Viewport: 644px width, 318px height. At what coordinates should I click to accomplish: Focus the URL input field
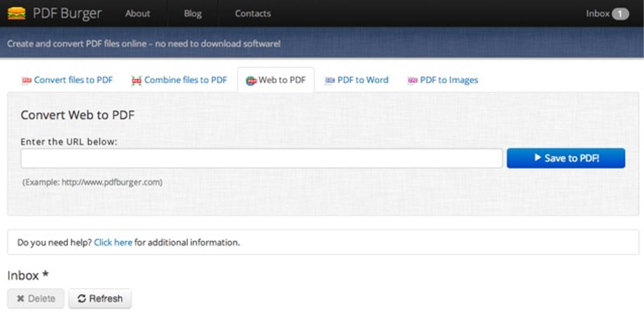261,158
